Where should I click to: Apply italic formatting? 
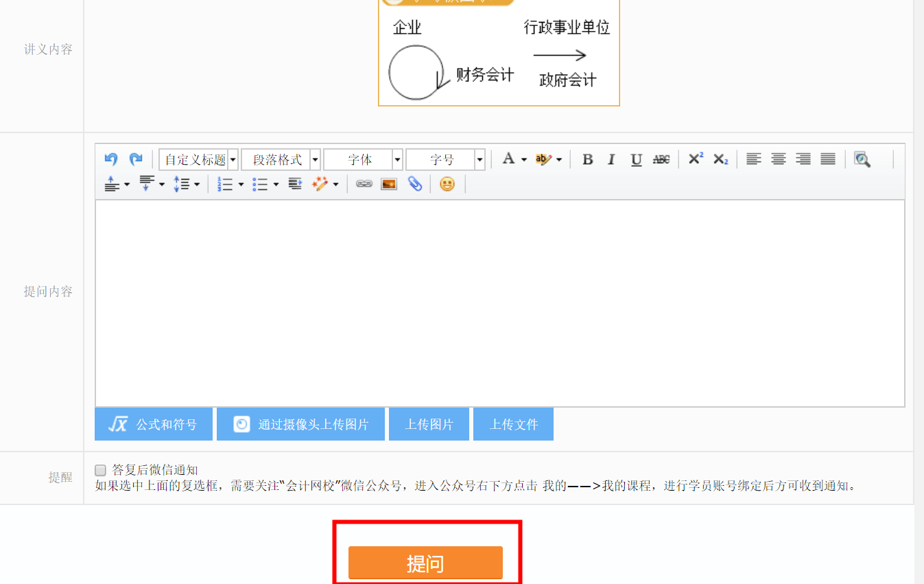point(611,159)
